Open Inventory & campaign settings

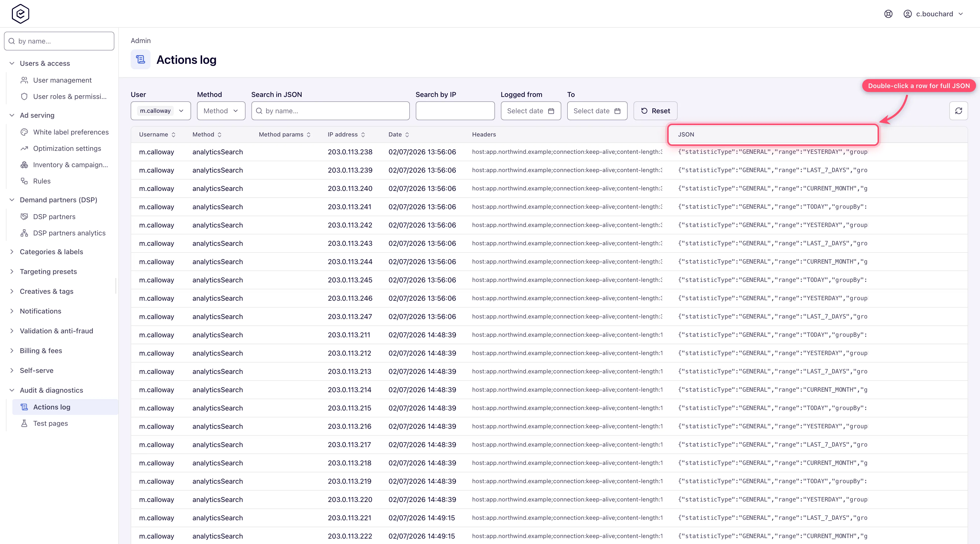[70, 165]
